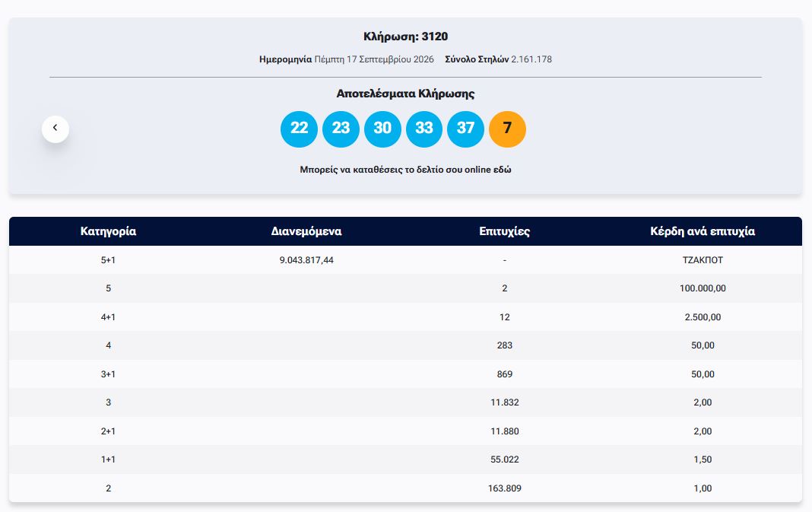Click the 283 winners cell
Screen dimensions: 812x512
tap(504, 345)
